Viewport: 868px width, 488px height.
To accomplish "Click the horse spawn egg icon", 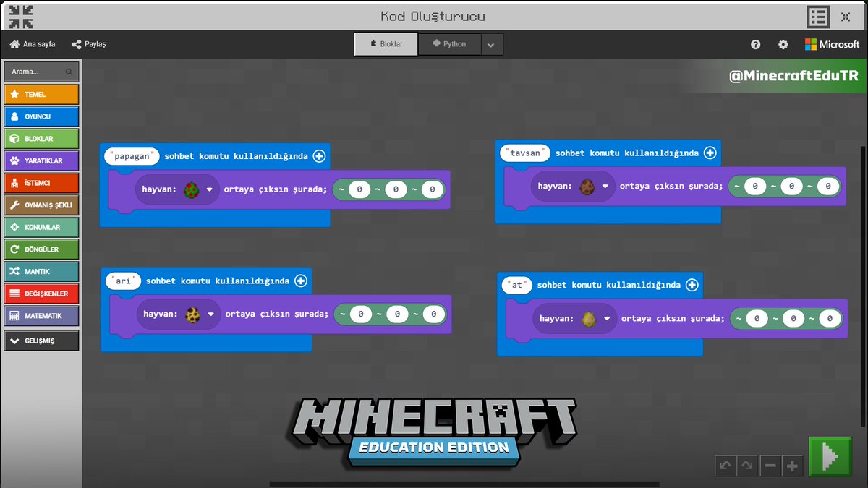I will (x=589, y=318).
